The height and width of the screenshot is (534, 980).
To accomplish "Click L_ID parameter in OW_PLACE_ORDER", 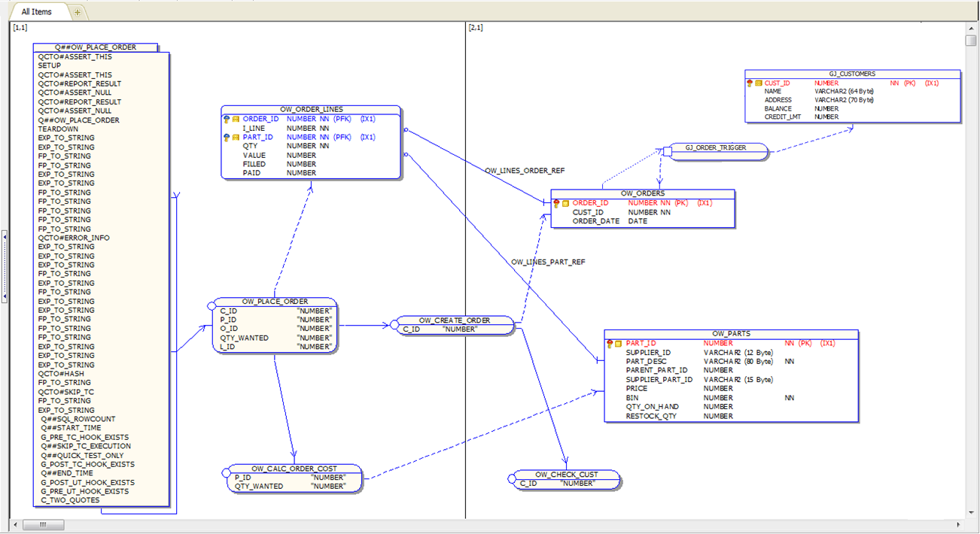I will (228, 347).
